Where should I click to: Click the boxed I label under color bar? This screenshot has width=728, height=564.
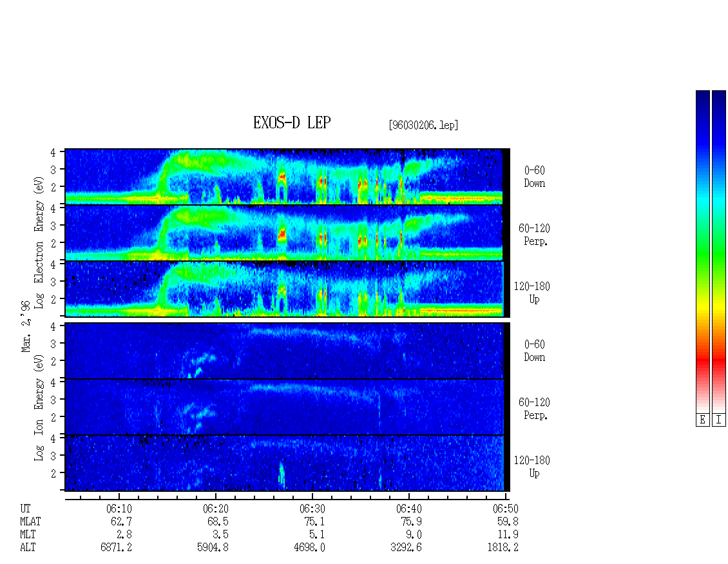[719, 420]
